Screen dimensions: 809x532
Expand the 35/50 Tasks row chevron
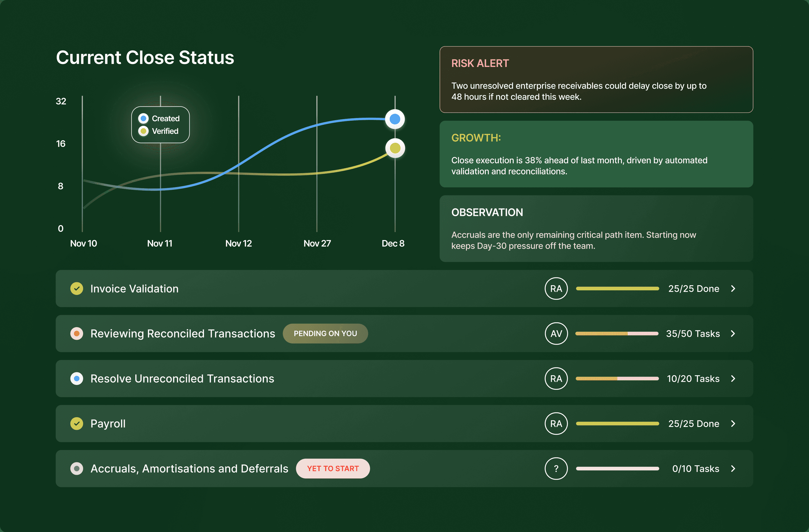click(733, 333)
